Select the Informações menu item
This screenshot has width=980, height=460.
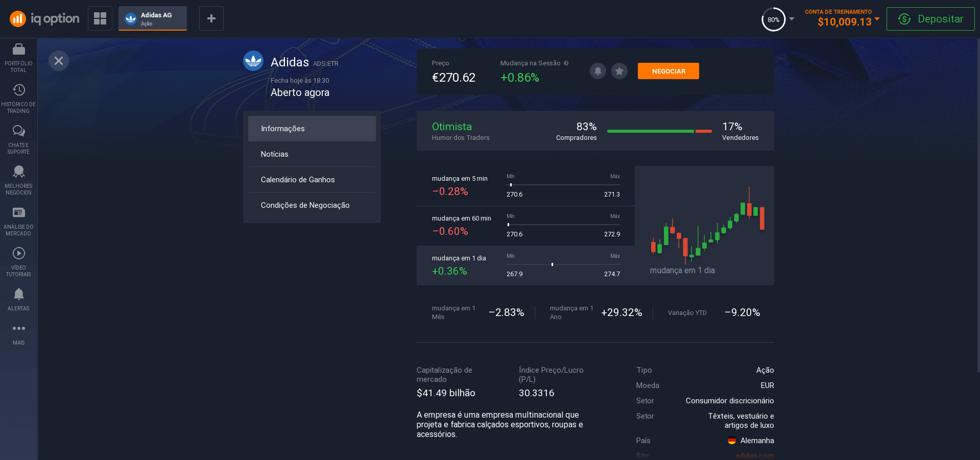312,129
